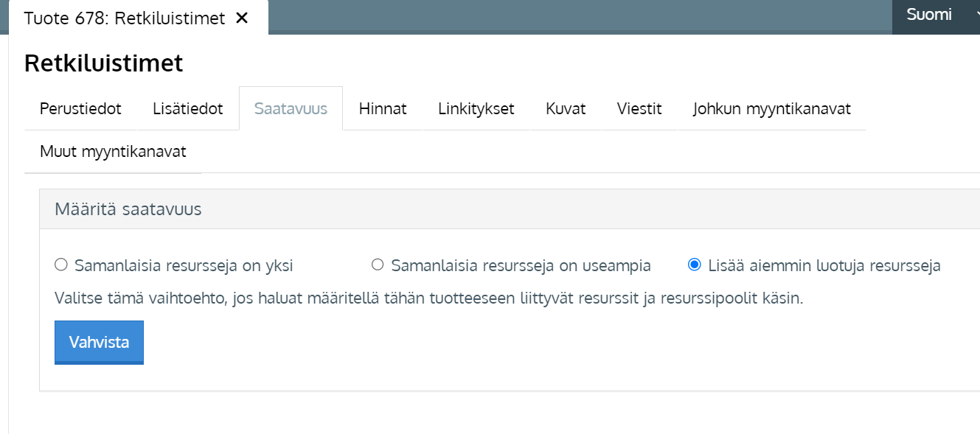
Task: Click the 'Määritä saatavuus' panel header
Action: (128, 209)
